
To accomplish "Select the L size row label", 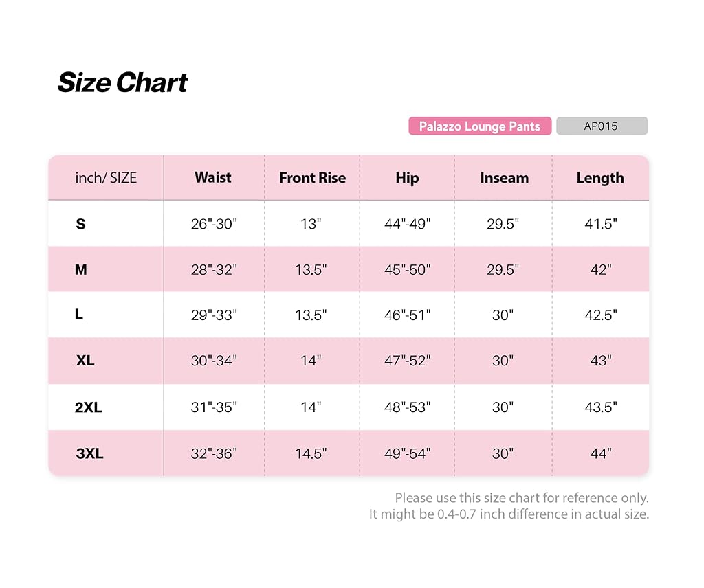I will [79, 315].
